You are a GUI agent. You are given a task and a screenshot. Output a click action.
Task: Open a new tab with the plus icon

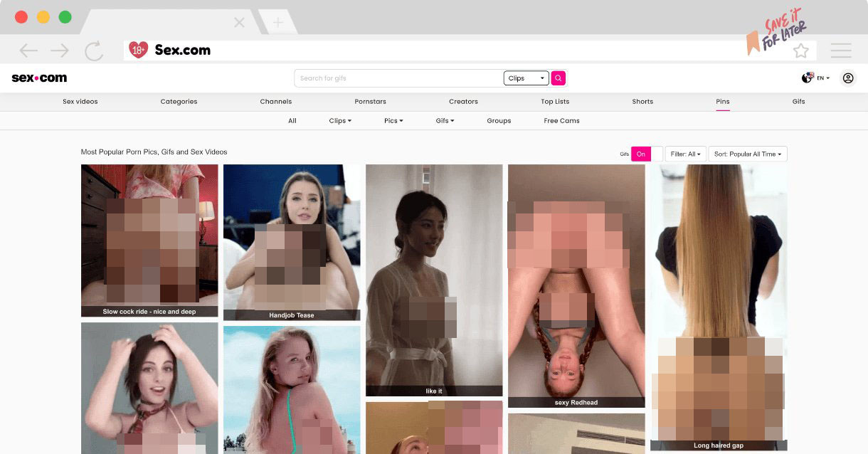click(277, 23)
